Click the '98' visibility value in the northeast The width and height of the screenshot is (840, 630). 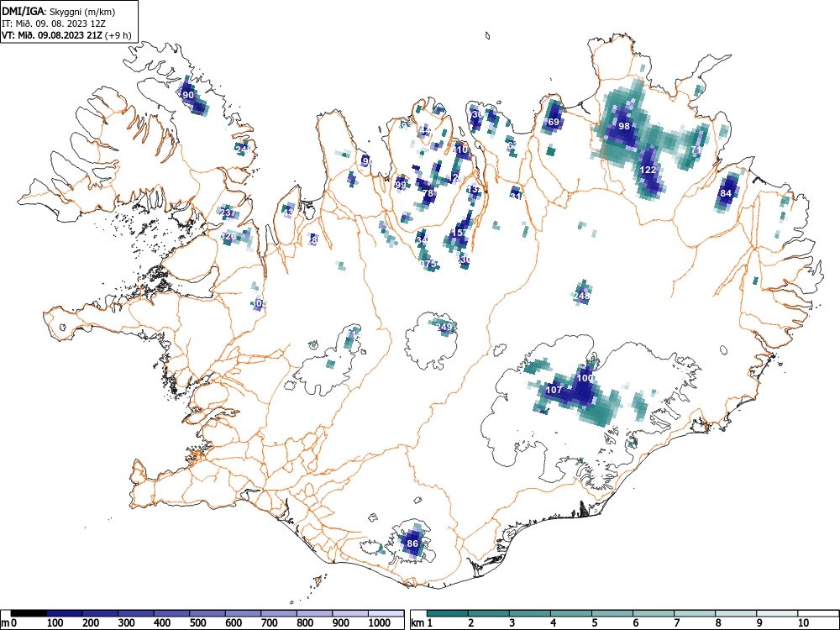click(624, 126)
